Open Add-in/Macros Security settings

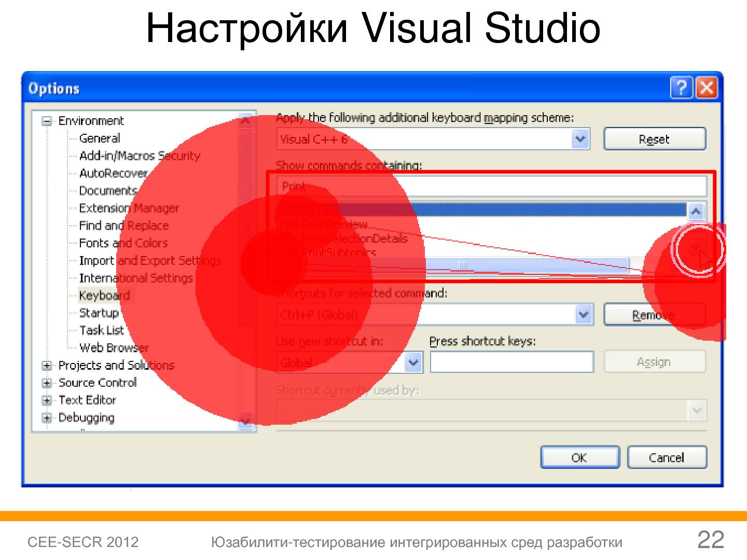pyautogui.click(x=140, y=156)
